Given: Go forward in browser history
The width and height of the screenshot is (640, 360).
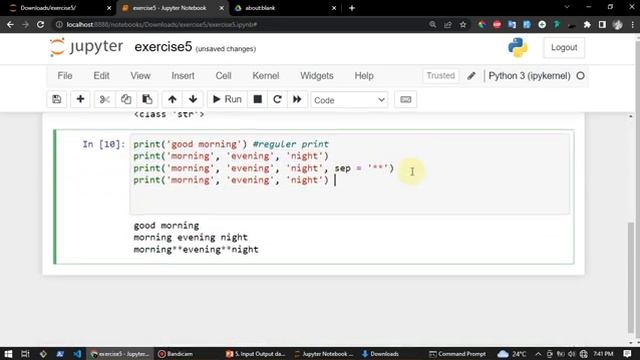Looking at the screenshot, I should [25, 24].
